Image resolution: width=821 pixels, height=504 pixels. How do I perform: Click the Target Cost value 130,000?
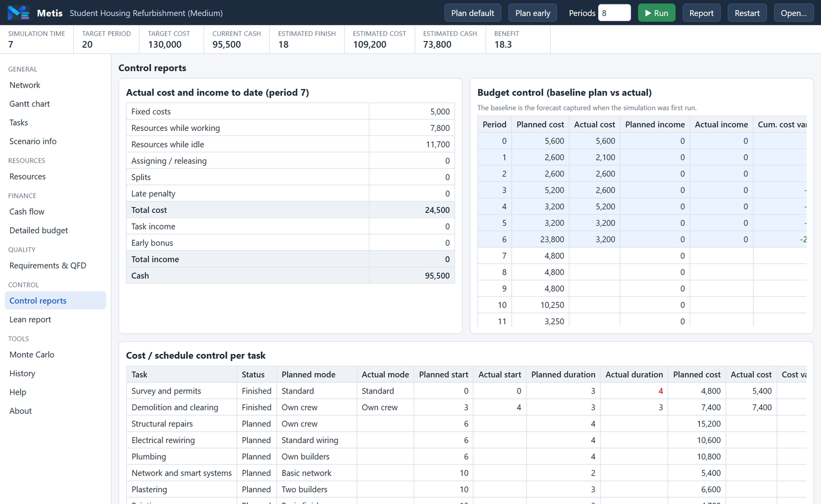pos(165,45)
